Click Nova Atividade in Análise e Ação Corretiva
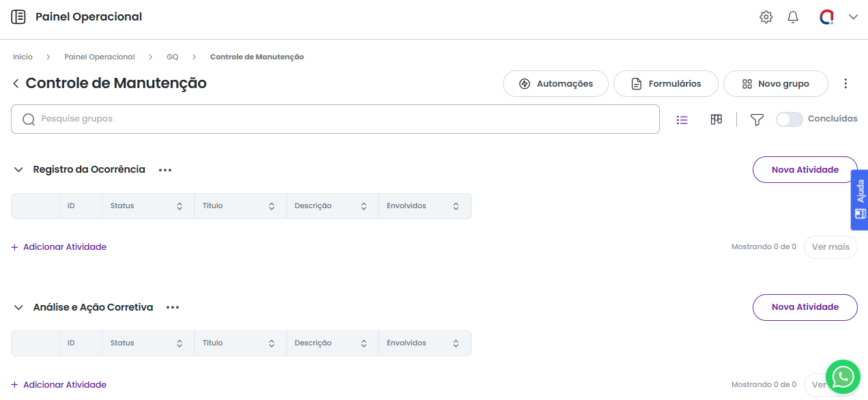 805,307
